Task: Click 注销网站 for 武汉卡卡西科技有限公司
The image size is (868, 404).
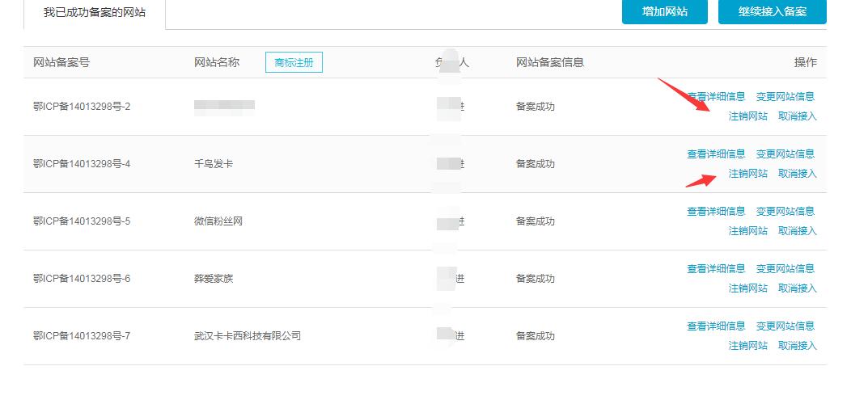Action: [x=748, y=346]
